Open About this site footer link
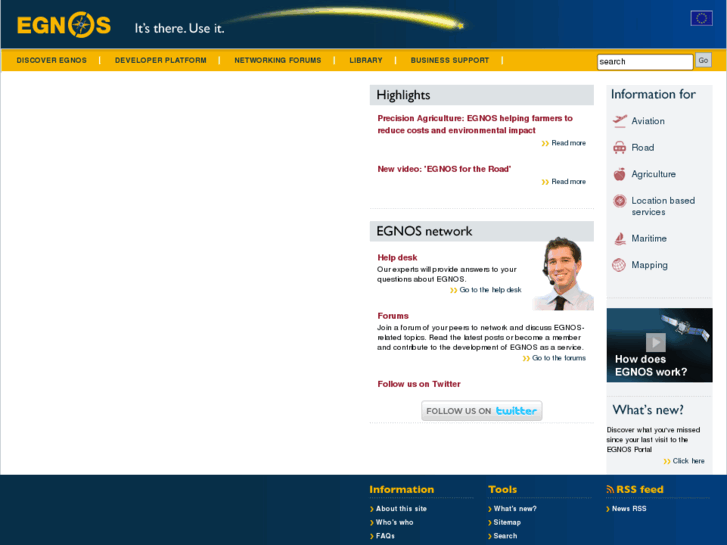 pyautogui.click(x=401, y=509)
